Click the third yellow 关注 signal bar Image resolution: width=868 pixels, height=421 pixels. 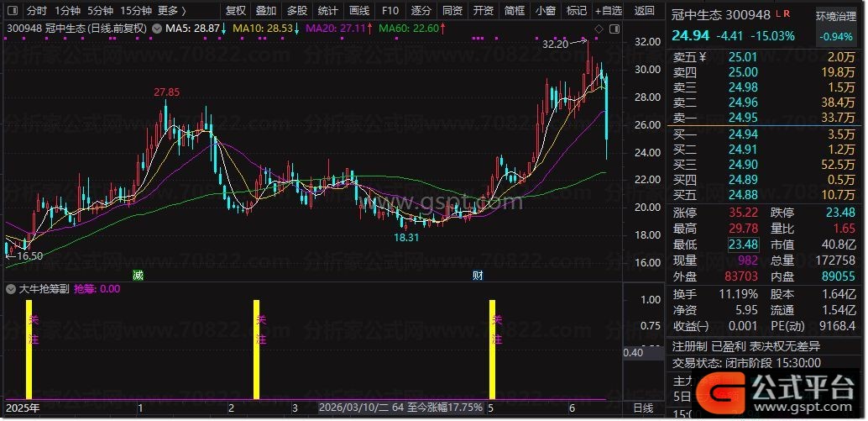(492, 349)
